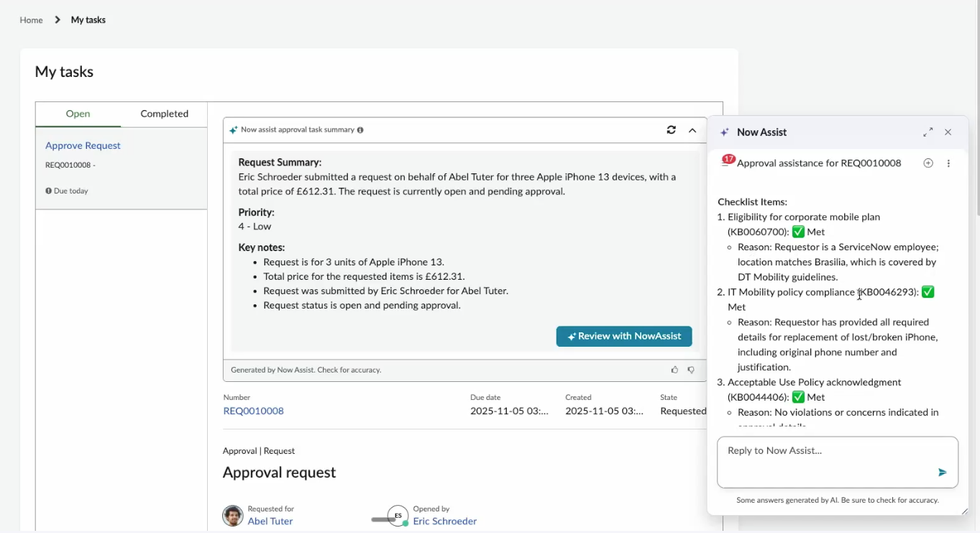The width and height of the screenshot is (980, 533).
Task: Click the 'Checklist Items:' heading
Action: coord(752,202)
